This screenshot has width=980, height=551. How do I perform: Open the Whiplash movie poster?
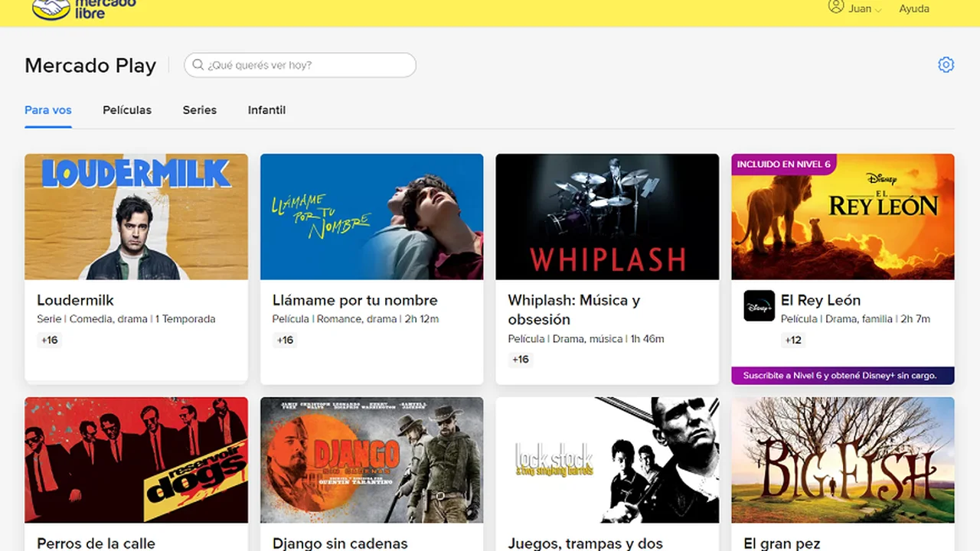[x=607, y=217]
